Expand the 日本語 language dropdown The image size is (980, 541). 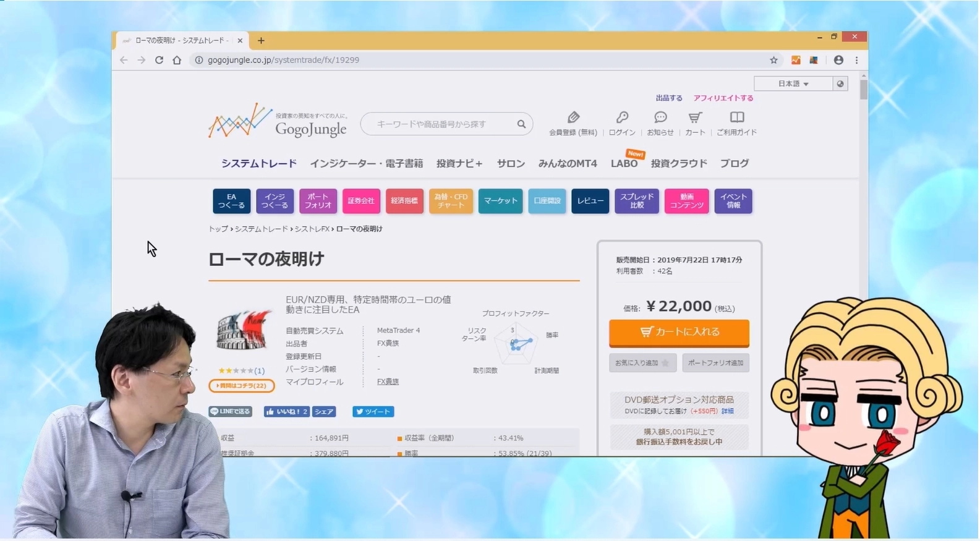[793, 83]
